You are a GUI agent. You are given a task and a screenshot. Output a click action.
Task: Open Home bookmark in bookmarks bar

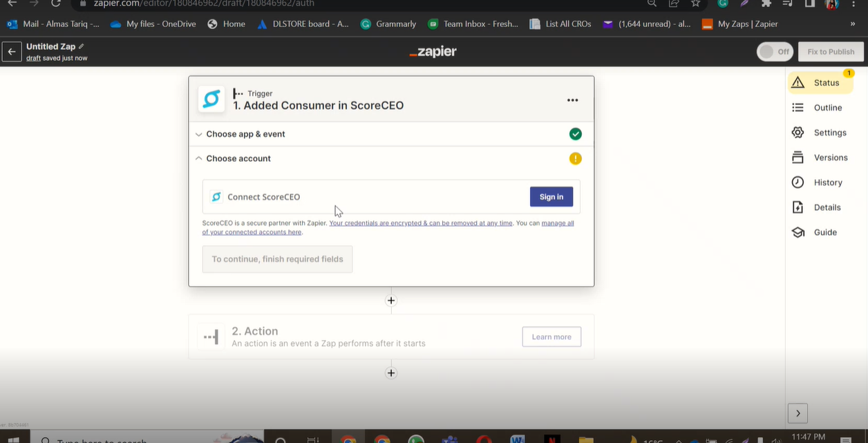click(x=227, y=24)
